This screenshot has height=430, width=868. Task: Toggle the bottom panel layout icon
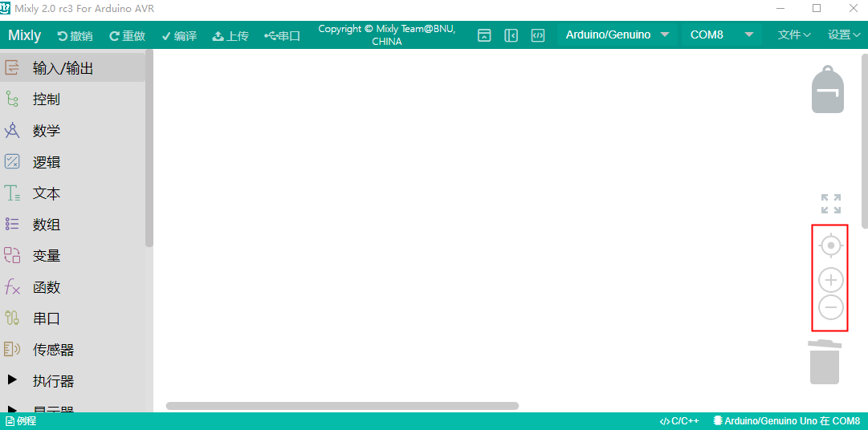[x=484, y=35]
